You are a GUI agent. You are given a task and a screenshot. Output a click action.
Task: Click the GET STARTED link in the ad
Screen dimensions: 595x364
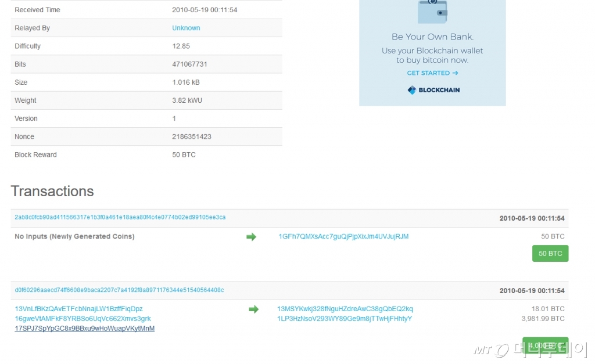428,73
